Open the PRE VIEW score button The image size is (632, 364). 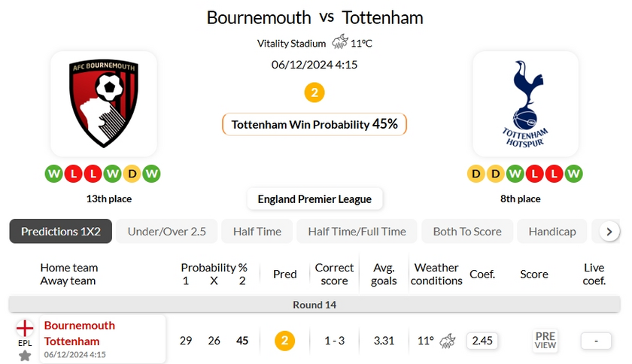pyautogui.click(x=545, y=341)
